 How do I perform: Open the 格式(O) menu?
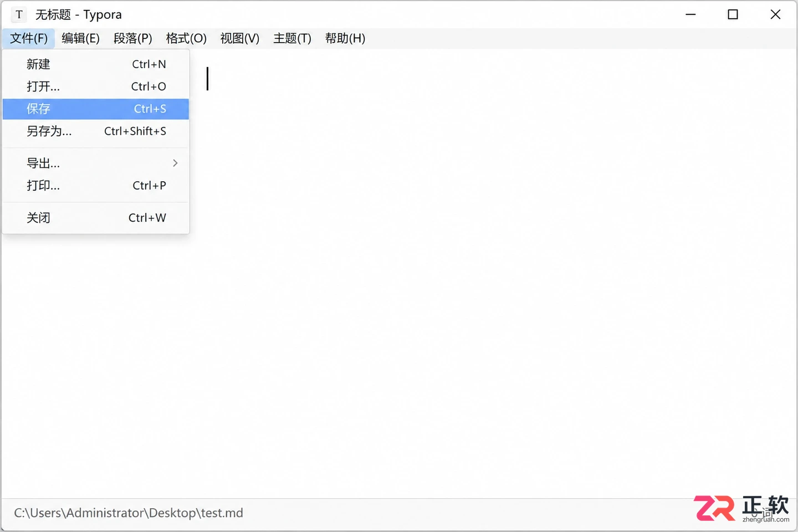pos(186,38)
